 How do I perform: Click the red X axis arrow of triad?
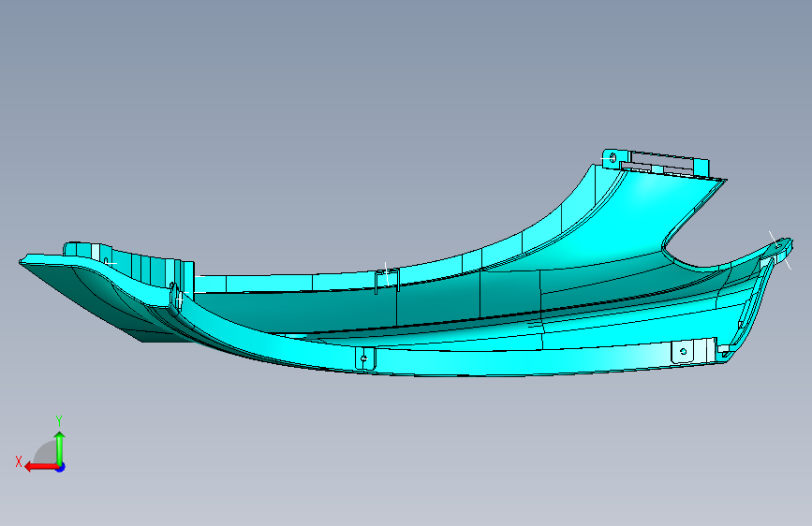[41, 467]
